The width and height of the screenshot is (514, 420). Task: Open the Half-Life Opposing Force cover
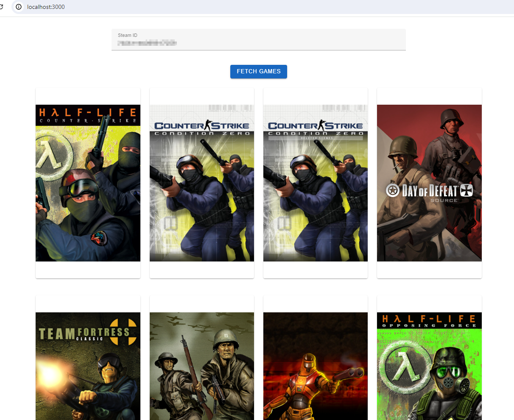(429, 366)
